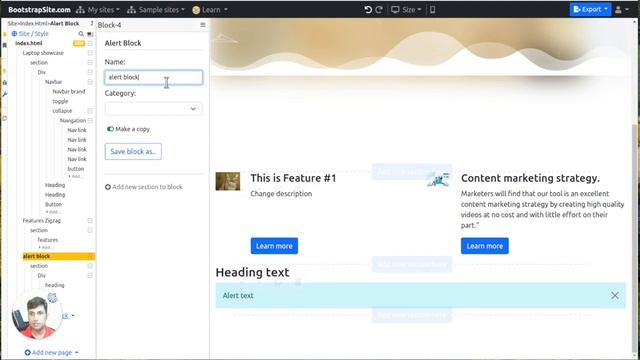
Task: Select Laptop showcase in the tree
Action: [x=43, y=53]
